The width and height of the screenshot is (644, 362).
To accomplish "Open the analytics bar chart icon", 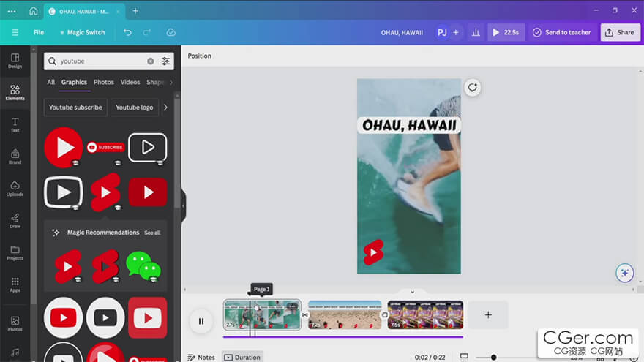I will [476, 32].
